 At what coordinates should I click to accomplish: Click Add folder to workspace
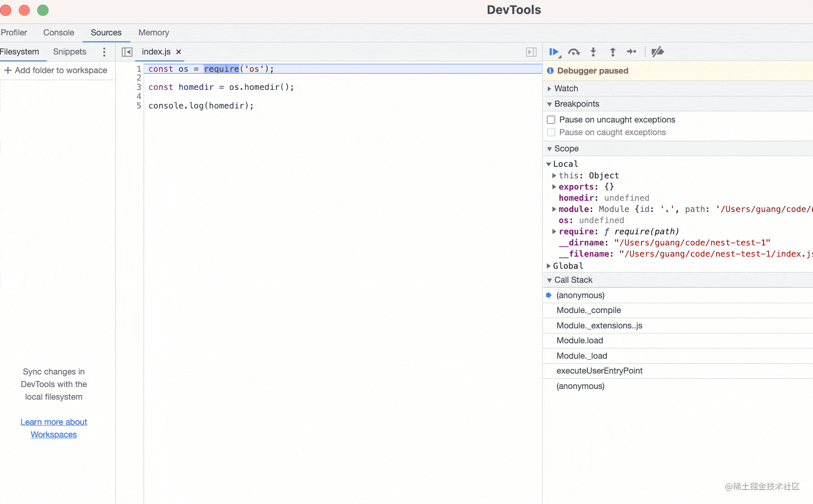pyautogui.click(x=56, y=70)
